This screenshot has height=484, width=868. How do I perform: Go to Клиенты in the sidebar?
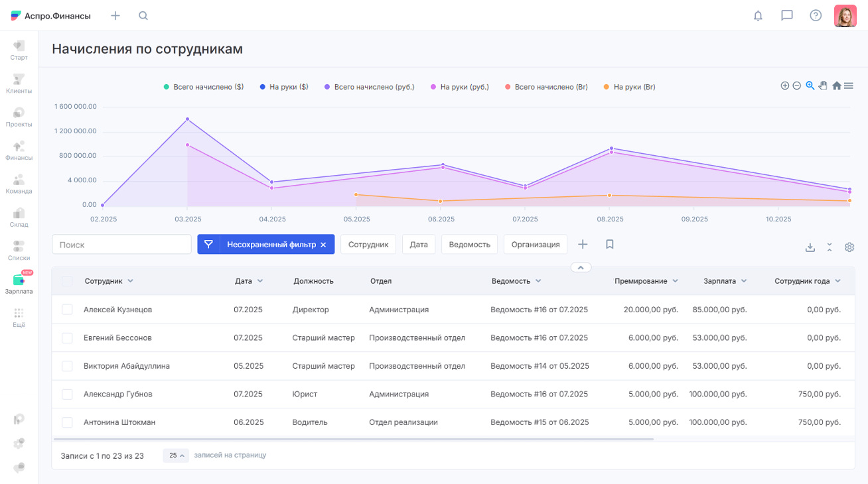pos(19,84)
